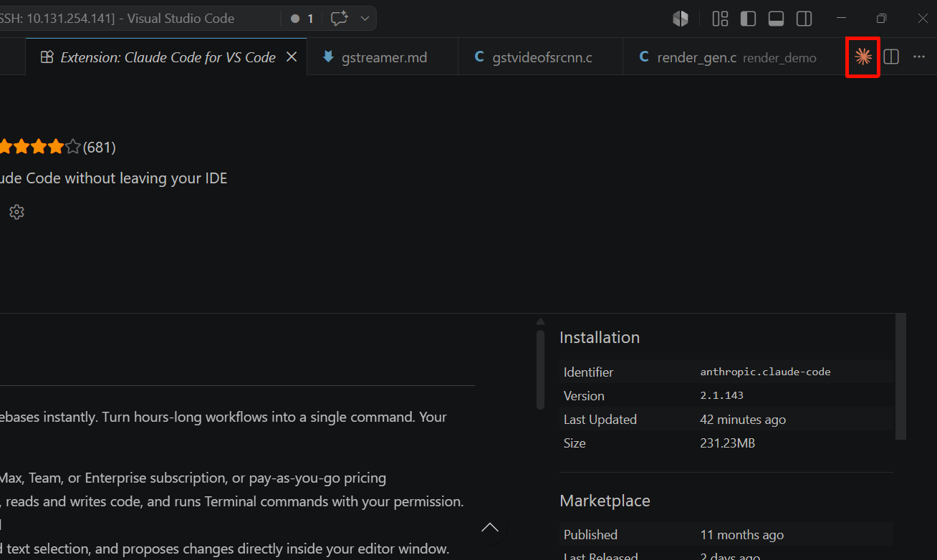Click the Last Updated label
Image resolution: width=937 pixels, height=560 pixels.
coord(600,420)
